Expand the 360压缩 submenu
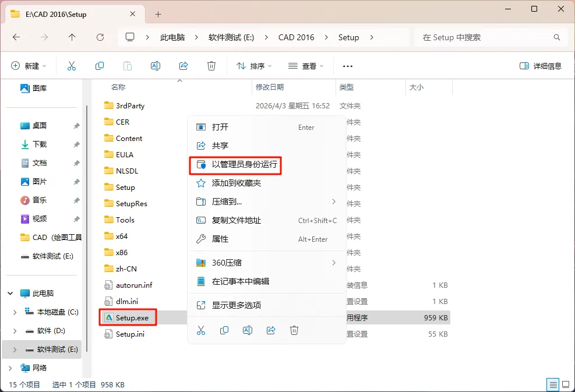575x392 pixels. click(334, 263)
